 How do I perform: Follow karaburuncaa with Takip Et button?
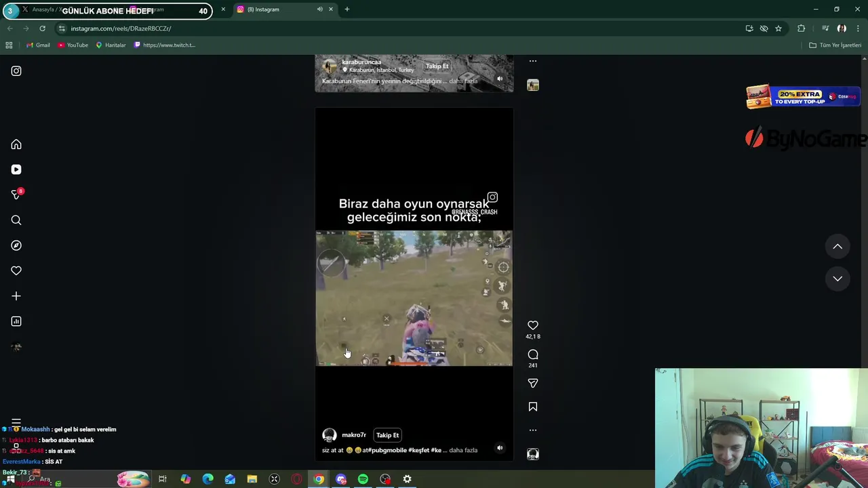437,66
